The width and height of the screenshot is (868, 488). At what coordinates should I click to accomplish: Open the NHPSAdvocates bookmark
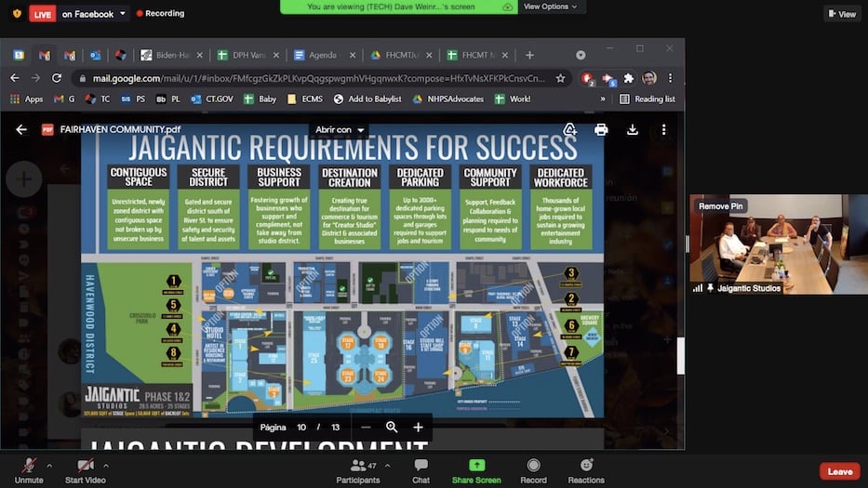(448, 99)
